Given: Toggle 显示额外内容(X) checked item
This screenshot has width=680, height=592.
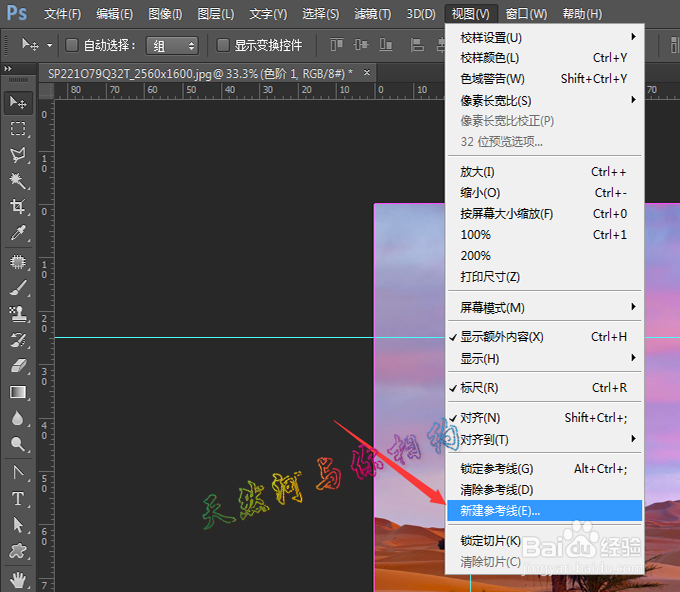Looking at the screenshot, I should pyautogui.click(x=545, y=337).
